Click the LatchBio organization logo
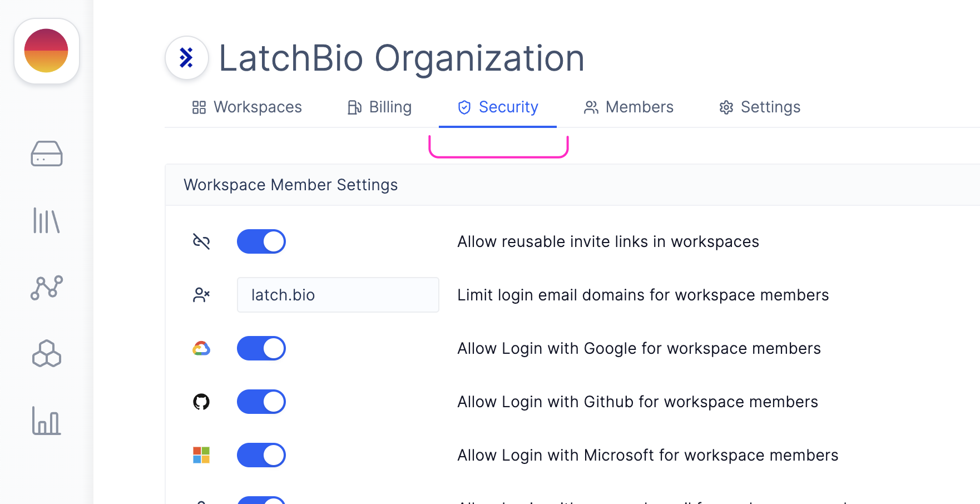The height and width of the screenshot is (504, 980). pos(187,58)
